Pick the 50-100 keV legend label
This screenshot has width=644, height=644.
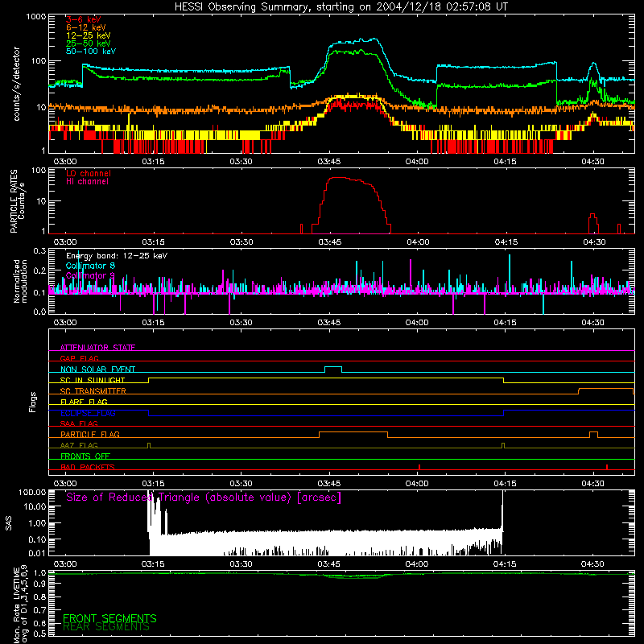pos(91,52)
